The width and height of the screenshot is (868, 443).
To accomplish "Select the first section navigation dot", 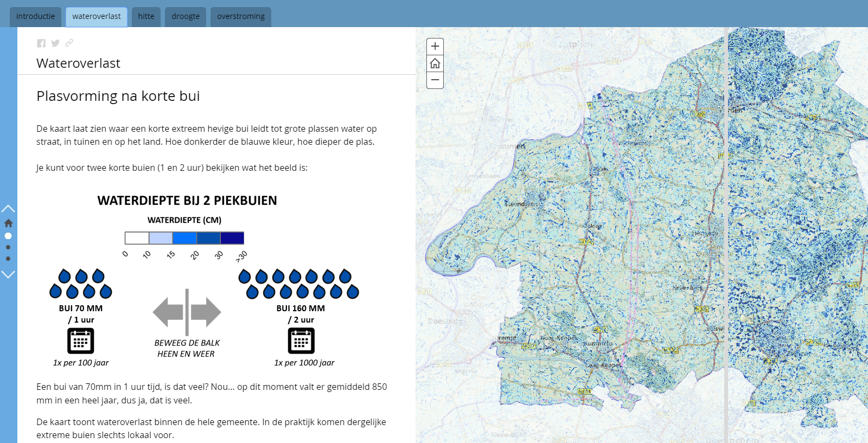I will pyautogui.click(x=8, y=236).
